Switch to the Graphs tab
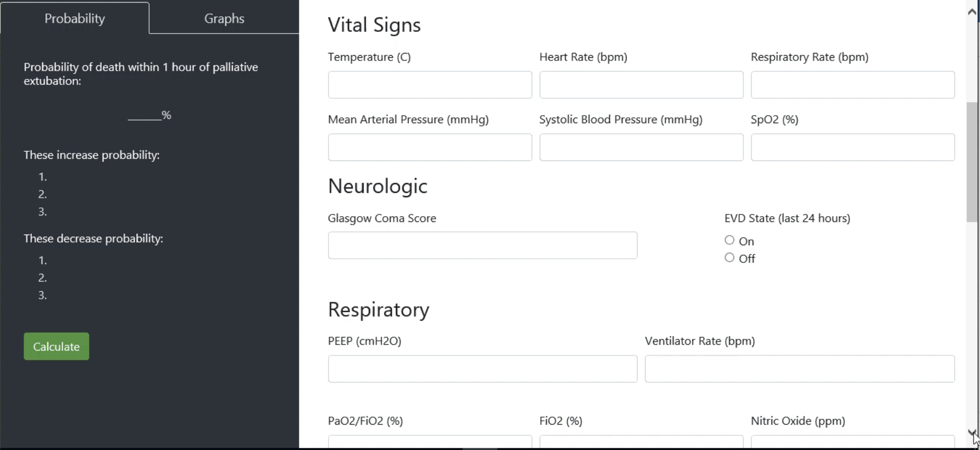 point(224,18)
